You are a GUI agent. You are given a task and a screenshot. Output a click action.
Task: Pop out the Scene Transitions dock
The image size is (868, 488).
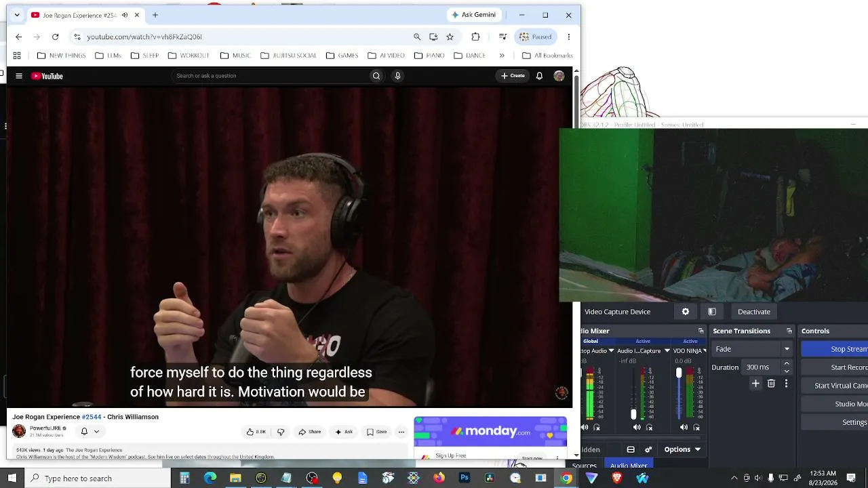789,331
